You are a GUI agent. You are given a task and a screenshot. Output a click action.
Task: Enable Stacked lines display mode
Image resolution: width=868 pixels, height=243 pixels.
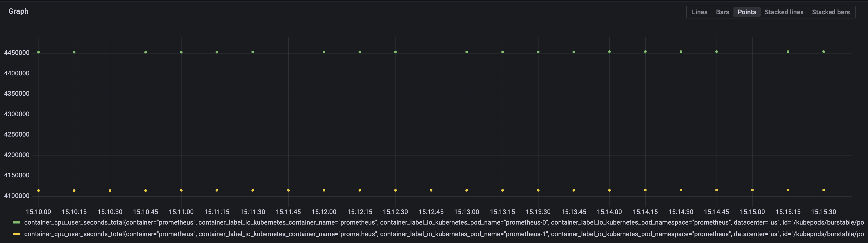coord(784,12)
